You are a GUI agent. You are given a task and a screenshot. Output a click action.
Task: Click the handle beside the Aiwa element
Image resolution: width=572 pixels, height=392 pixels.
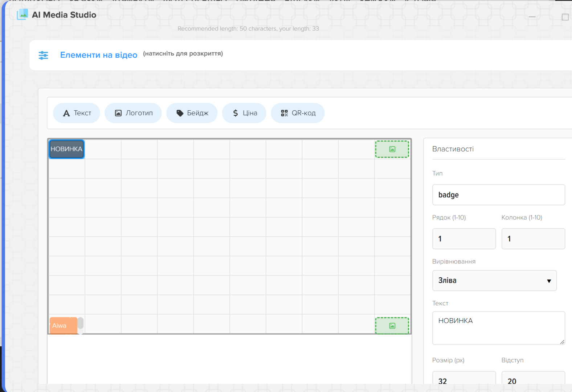(81, 323)
